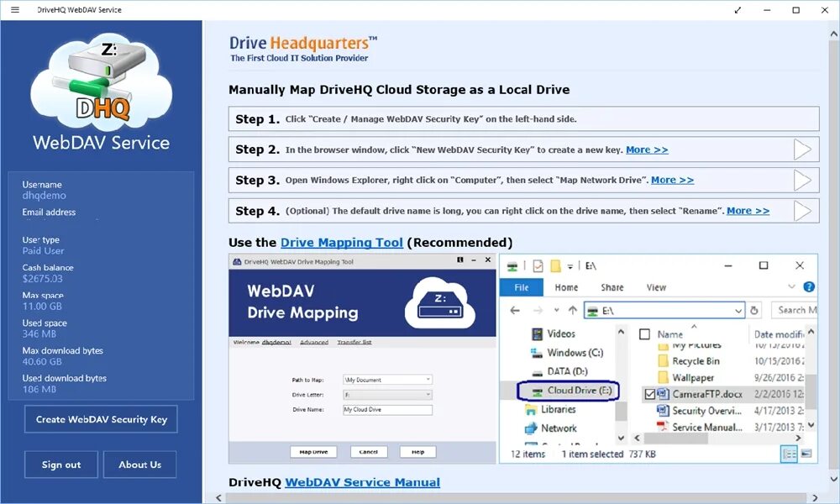Click the Drive Name field My Cloud Drive
840x504 pixels.
(x=387, y=410)
